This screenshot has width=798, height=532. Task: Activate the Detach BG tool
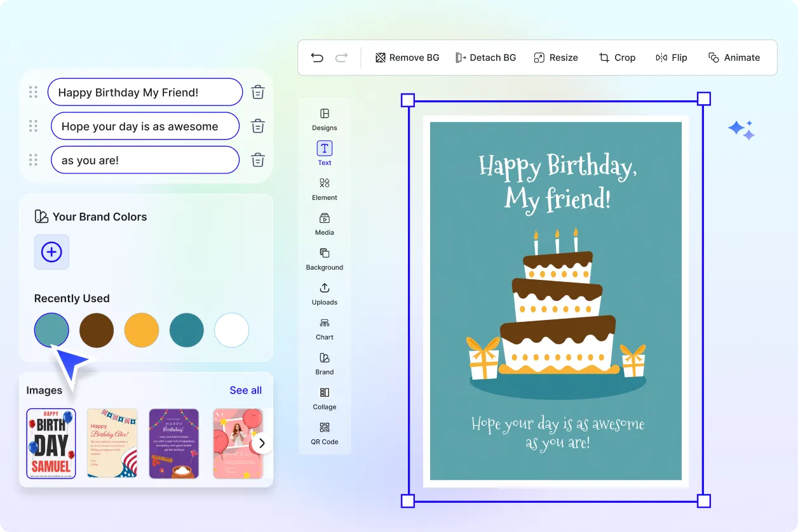pos(486,57)
